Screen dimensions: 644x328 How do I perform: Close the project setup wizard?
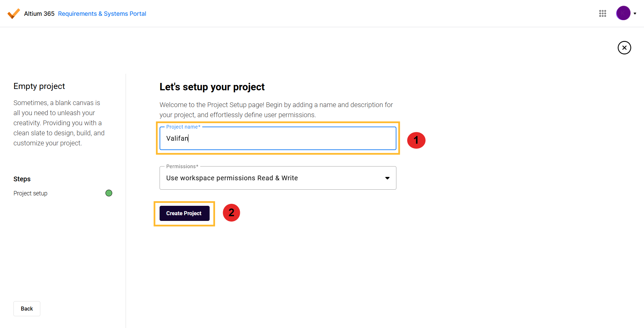click(x=624, y=48)
